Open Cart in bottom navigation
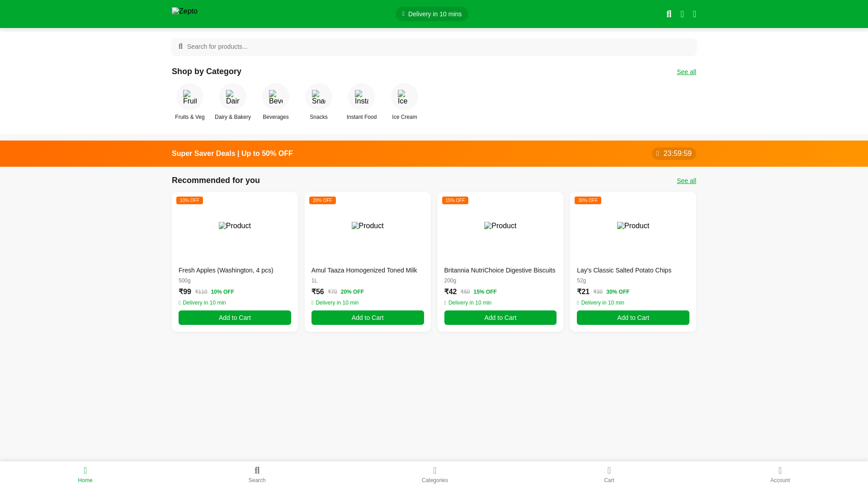The image size is (868, 488). click(609, 474)
